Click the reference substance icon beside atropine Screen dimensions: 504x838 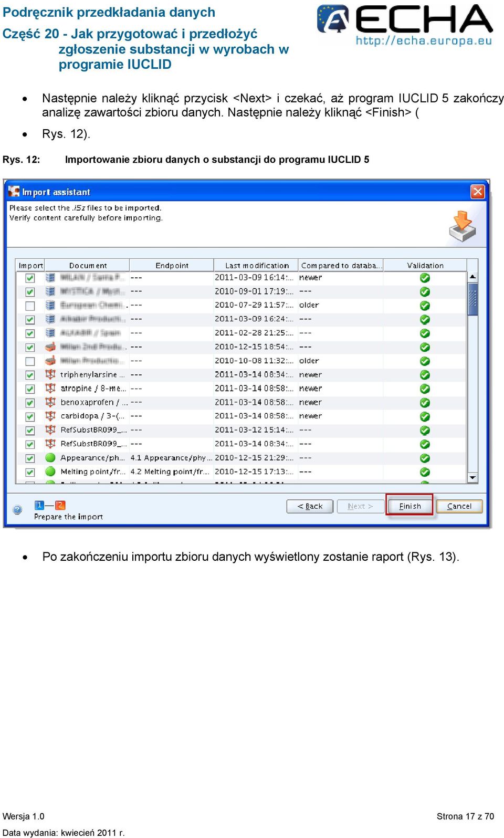tap(50, 388)
